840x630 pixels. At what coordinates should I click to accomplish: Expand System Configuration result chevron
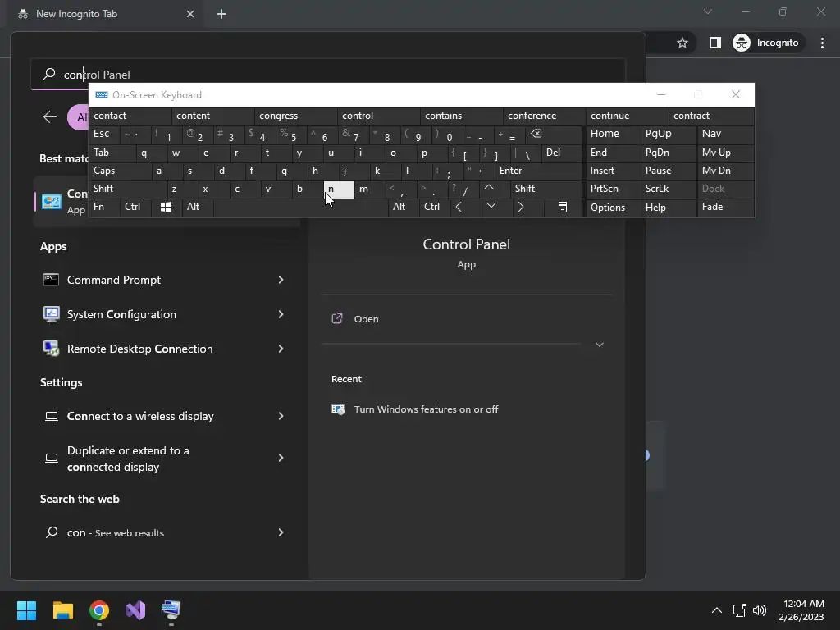281,314
